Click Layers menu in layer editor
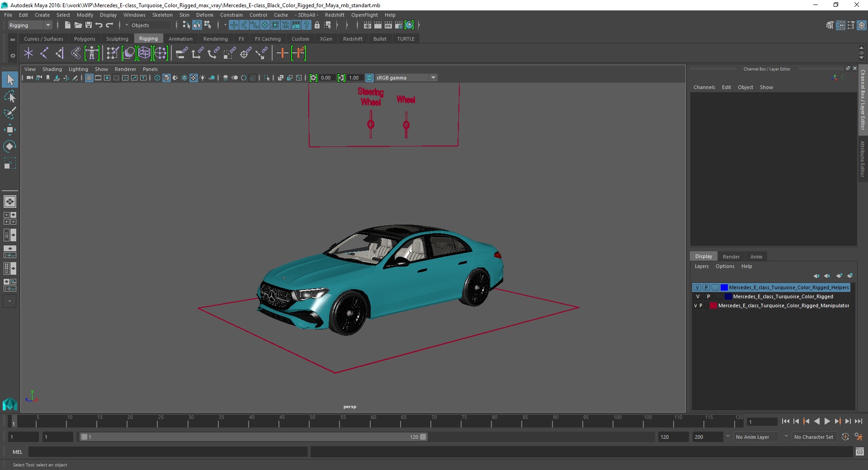This screenshot has height=470, width=868. click(x=702, y=266)
